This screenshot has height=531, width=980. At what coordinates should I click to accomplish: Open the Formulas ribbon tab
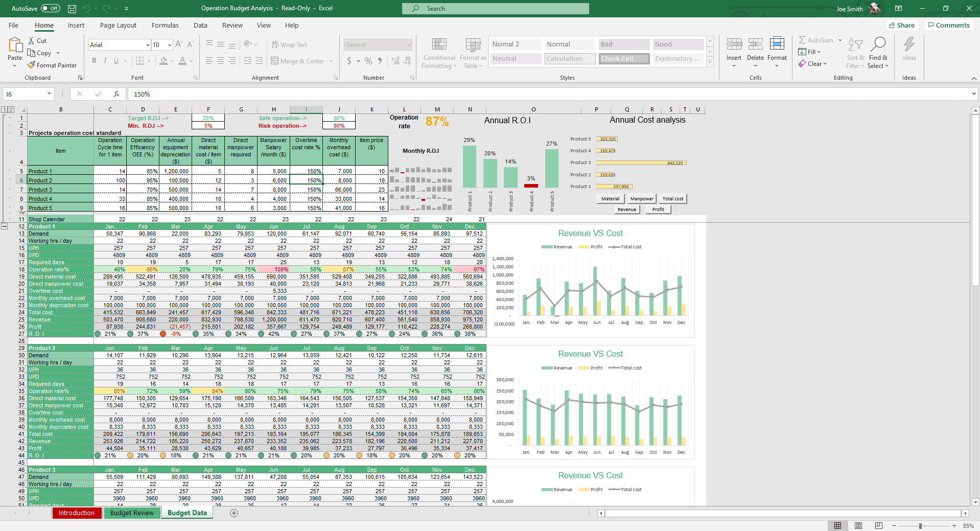[165, 25]
